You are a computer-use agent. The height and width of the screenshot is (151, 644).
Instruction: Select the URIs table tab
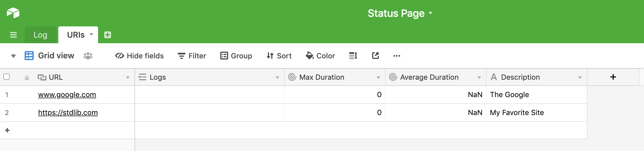[76, 35]
